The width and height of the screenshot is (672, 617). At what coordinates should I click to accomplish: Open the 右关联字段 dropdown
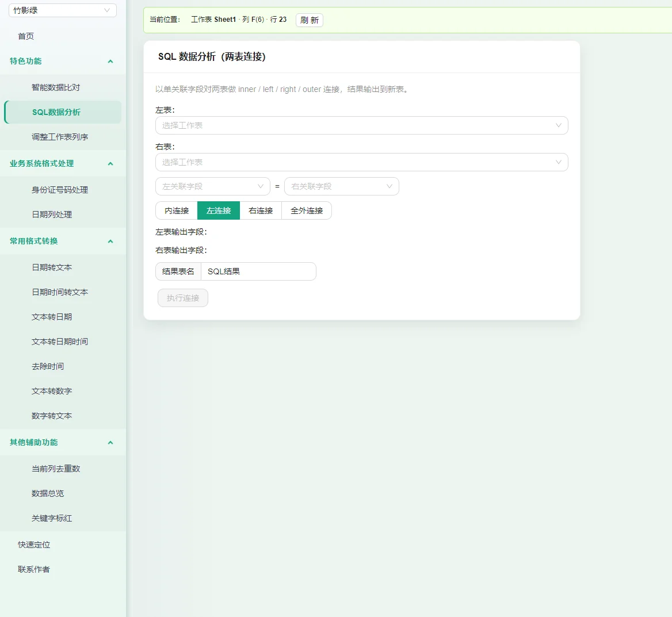click(342, 186)
